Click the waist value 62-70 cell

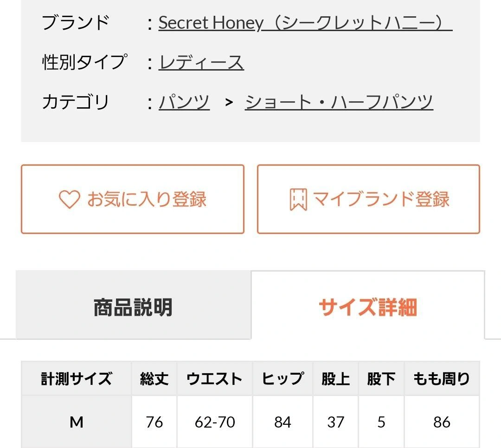click(x=214, y=422)
